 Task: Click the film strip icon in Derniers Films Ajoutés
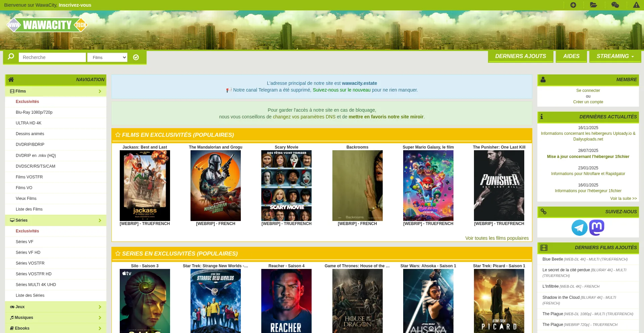544,247
